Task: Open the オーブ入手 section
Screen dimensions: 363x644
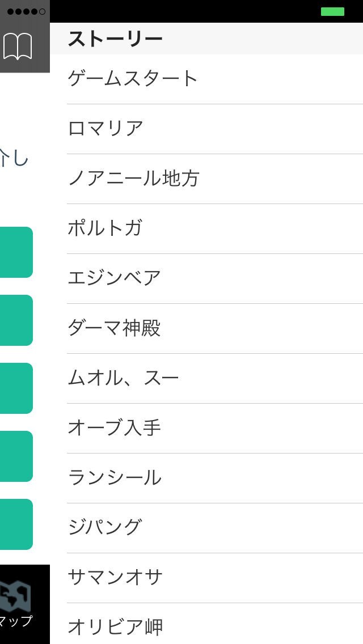Action: tap(115, 428)
